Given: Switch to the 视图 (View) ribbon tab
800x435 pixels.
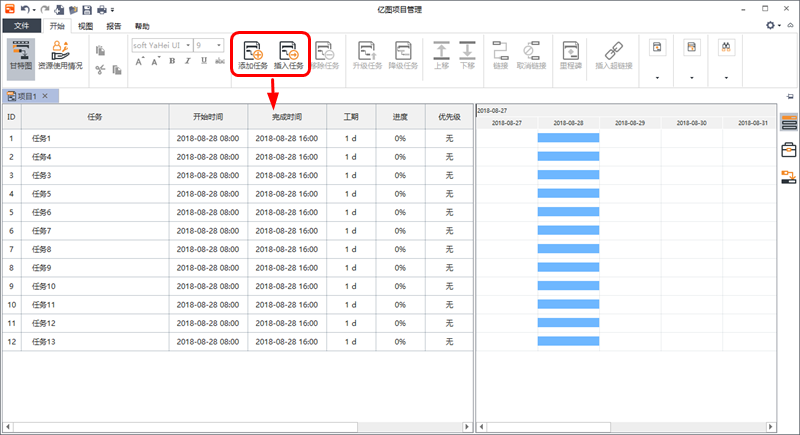Looking at the screenshot, I should 85,26.
